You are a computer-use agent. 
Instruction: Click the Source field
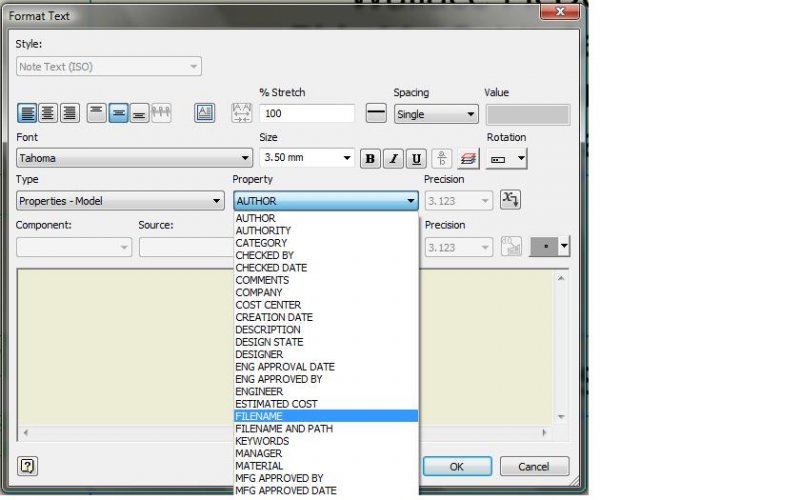(186, 247)
